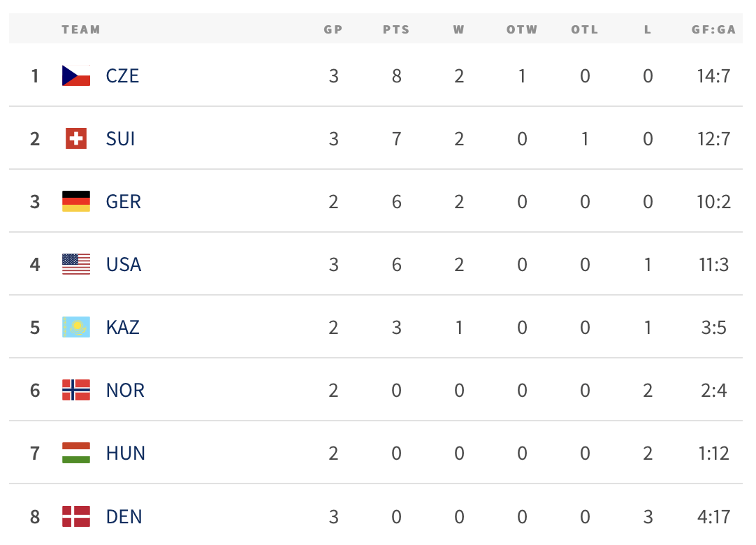
Task: Click the USA flag icon
Action: (76, 264)
